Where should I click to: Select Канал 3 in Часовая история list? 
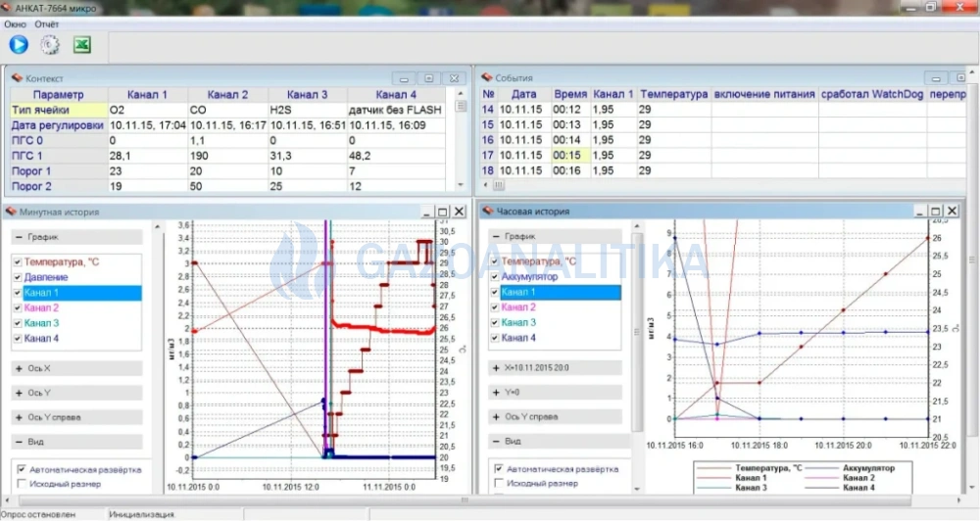[x=518, y=322]
